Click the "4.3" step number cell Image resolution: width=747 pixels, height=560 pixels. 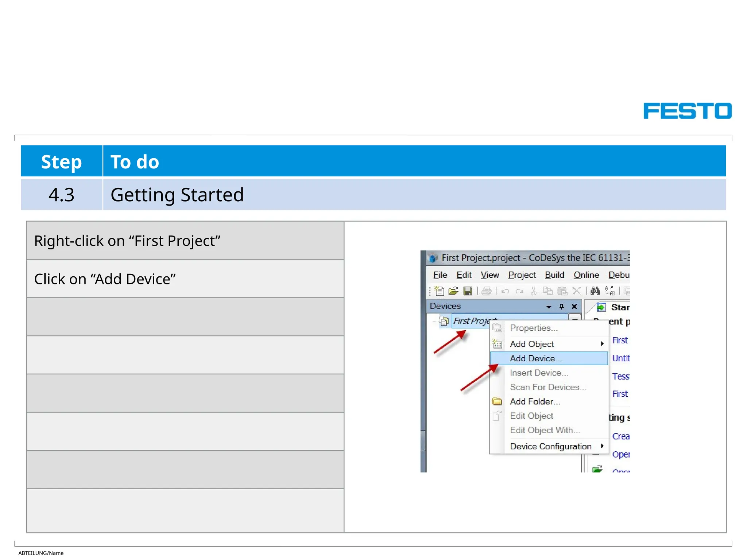tap(62, 195)
